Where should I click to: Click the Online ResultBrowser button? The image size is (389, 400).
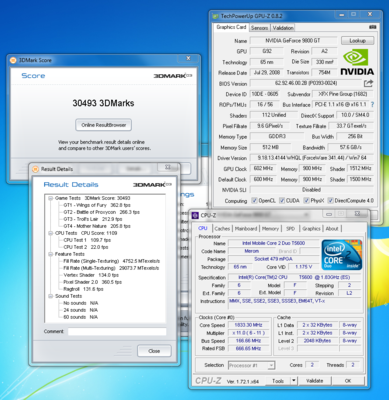[x=104, y=125]
